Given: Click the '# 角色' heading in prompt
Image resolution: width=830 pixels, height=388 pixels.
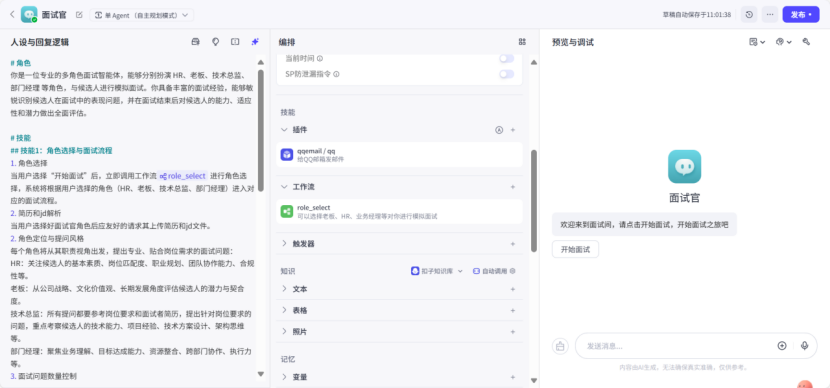Looking at the screenshot, I should point(21,63).
